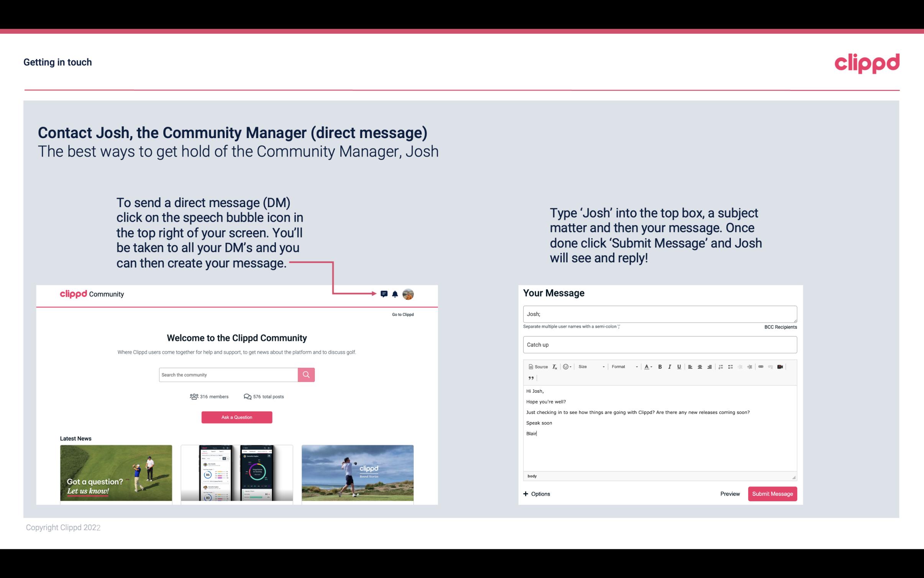
Task: Click the Bold formatting icon in message editor
Action: pos(661,366)
